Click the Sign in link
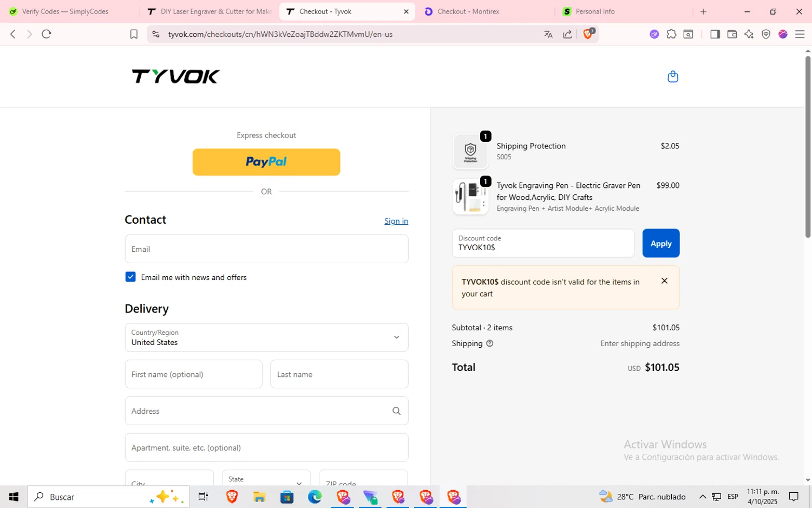This screenshot has height=508, width=812. click(x=396, y=221)
